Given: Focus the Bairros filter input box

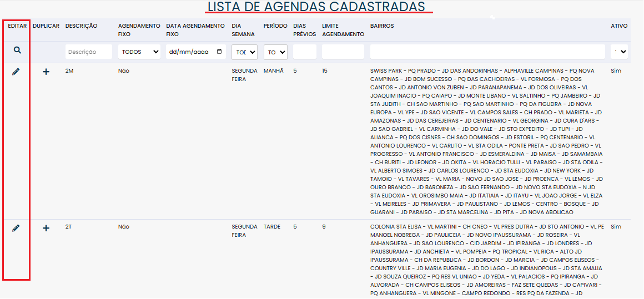Looking at the screenshot, I should 487,52.
